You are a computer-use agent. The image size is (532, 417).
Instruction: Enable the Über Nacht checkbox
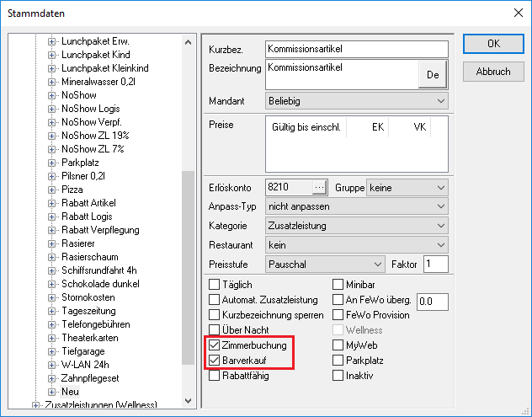[214, 330]
